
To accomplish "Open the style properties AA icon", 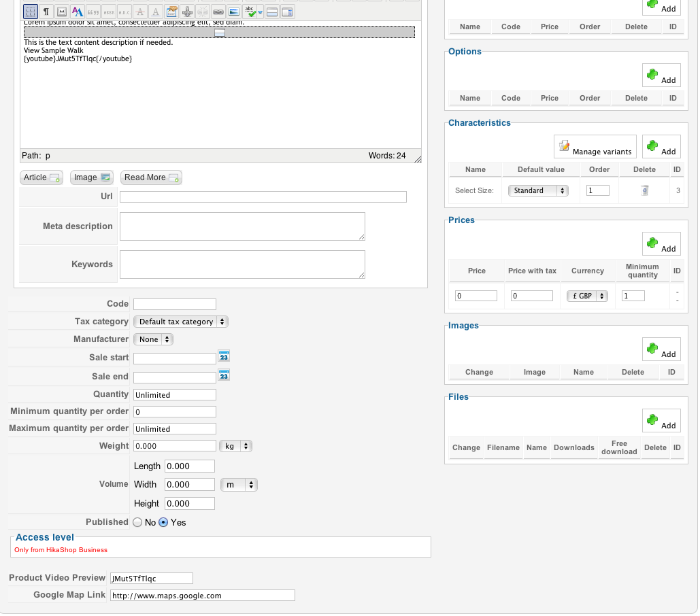I will 78,12.
